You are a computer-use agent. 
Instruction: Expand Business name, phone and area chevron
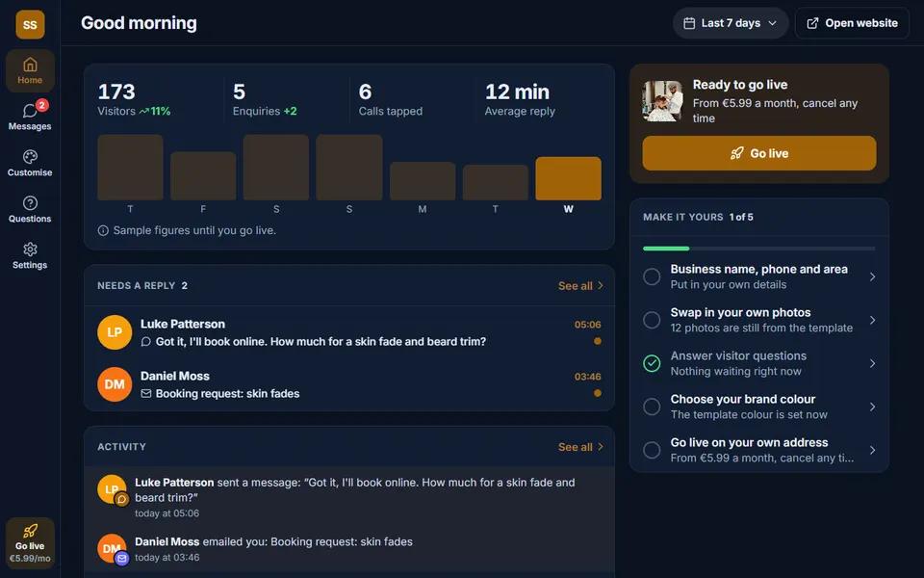coord(872,276)
